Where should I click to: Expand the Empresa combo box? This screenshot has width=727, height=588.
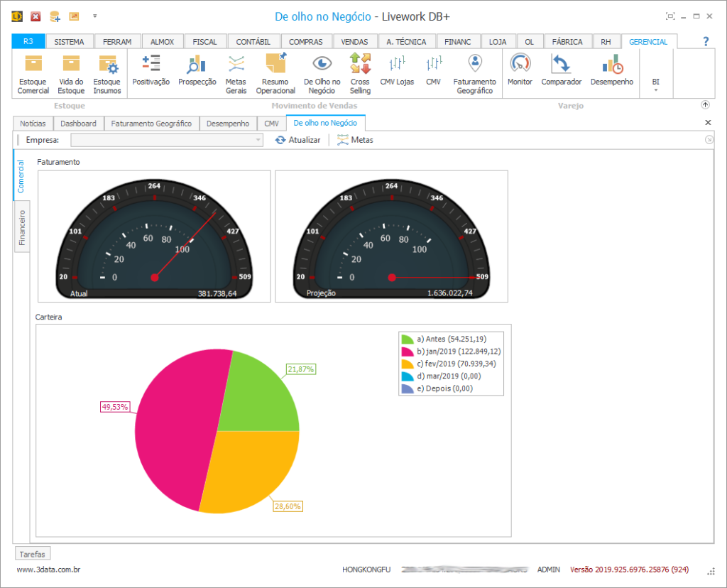258,141
